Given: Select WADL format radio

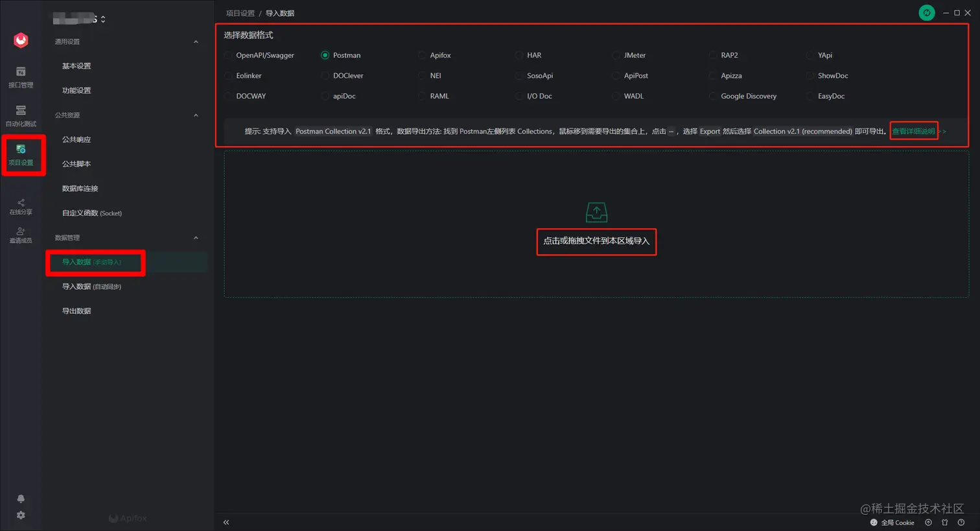Looking at the screenshot, I should 616,96.
